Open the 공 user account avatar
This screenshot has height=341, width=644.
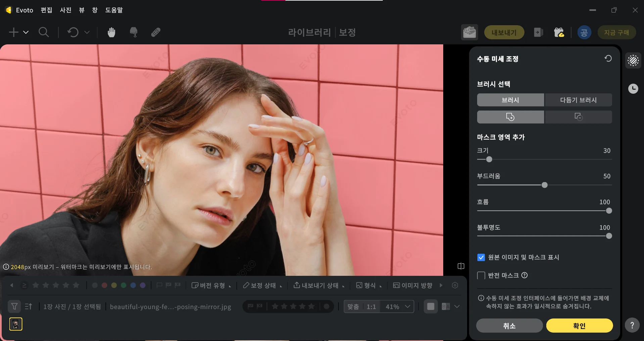click(x=584, y=32)
